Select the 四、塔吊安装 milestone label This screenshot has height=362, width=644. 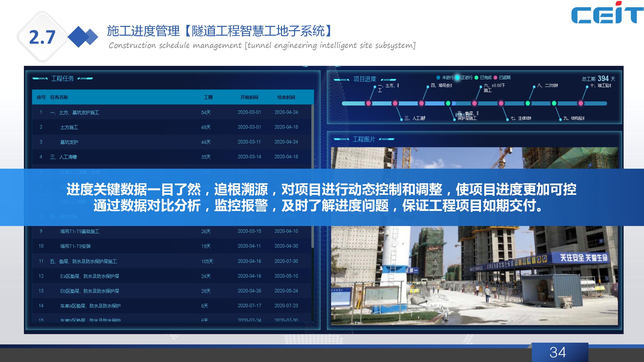click(x=441, y=85)
